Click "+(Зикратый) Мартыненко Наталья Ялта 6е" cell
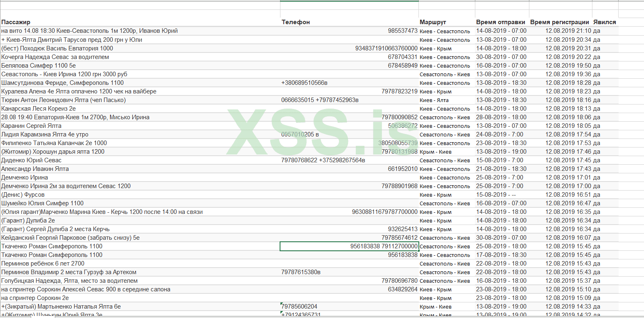The width and height of the screenshot is (644, 318). (61, 307)
